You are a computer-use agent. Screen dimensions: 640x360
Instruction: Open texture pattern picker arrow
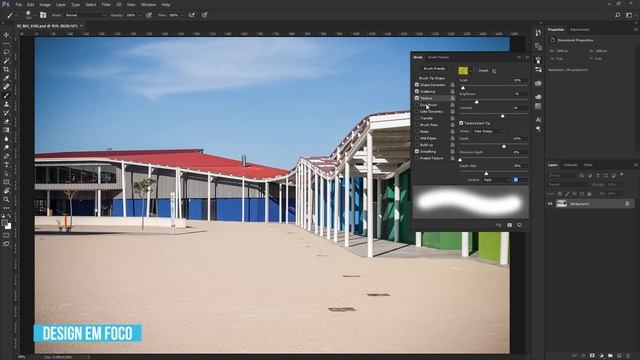(470, 71)
